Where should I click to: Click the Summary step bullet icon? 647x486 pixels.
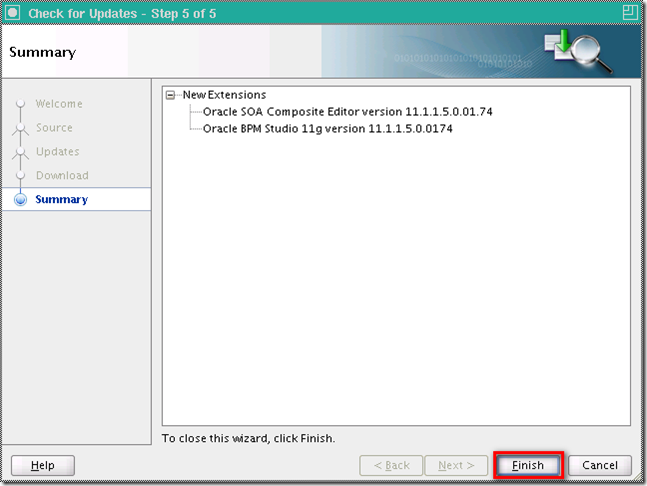[20, 200]
